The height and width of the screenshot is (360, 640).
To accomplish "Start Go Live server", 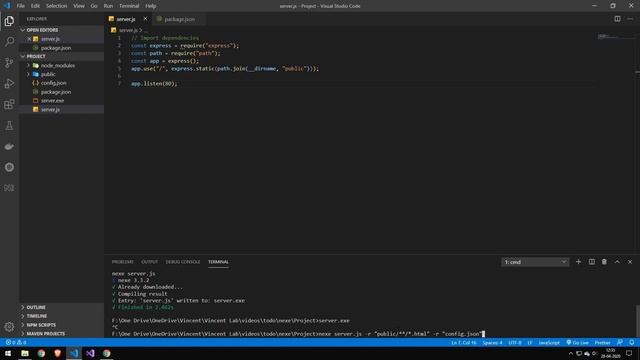I will 578,342.
